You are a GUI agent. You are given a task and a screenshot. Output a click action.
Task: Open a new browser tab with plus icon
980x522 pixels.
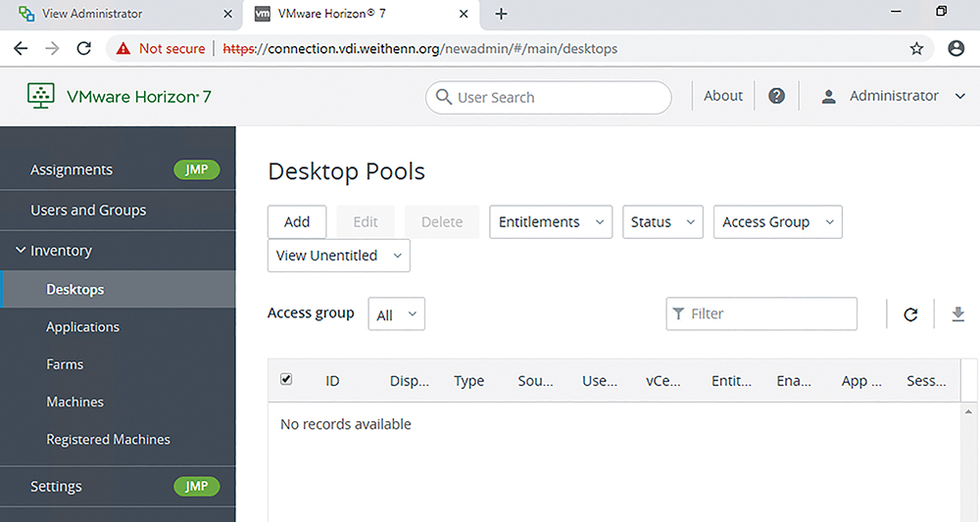coord(501,14)
